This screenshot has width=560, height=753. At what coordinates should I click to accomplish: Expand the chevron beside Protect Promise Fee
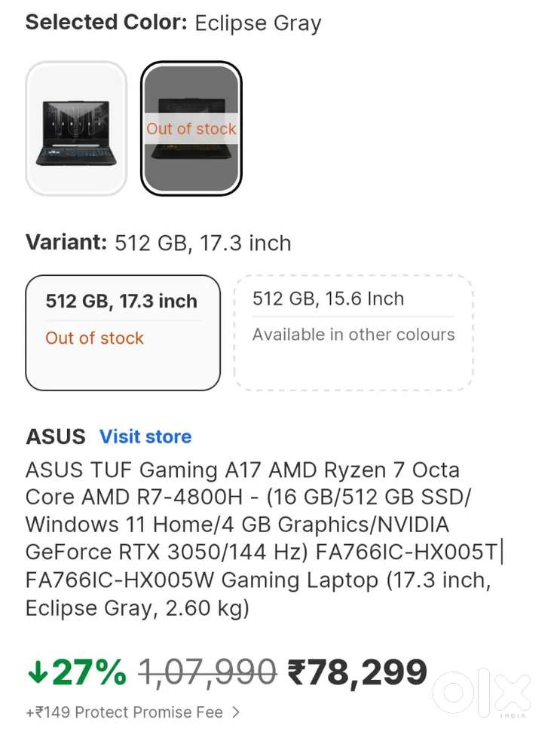click(237, 712)
